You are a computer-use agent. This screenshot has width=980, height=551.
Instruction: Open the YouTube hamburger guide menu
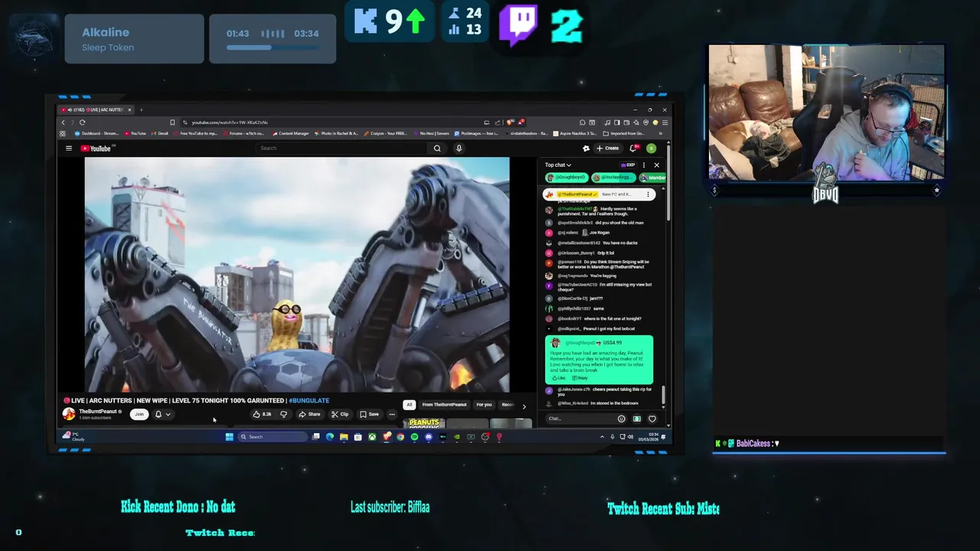click(68, 148)
